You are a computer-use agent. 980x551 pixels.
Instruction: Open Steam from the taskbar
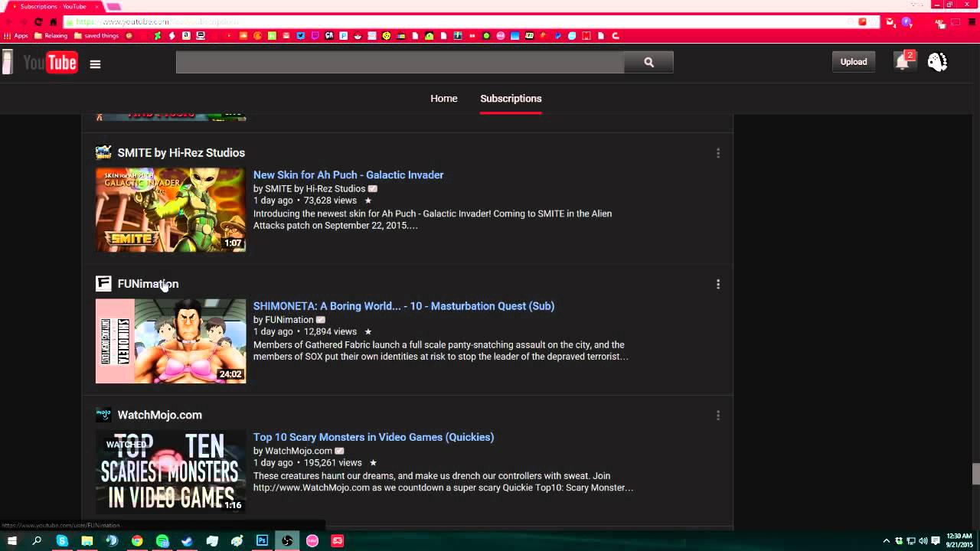[187, 540]
